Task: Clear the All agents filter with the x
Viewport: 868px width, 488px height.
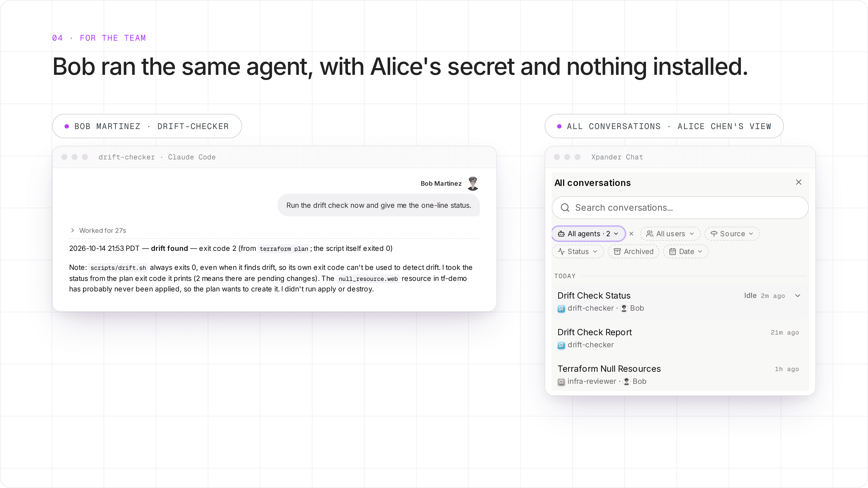Action: (631, 234)
